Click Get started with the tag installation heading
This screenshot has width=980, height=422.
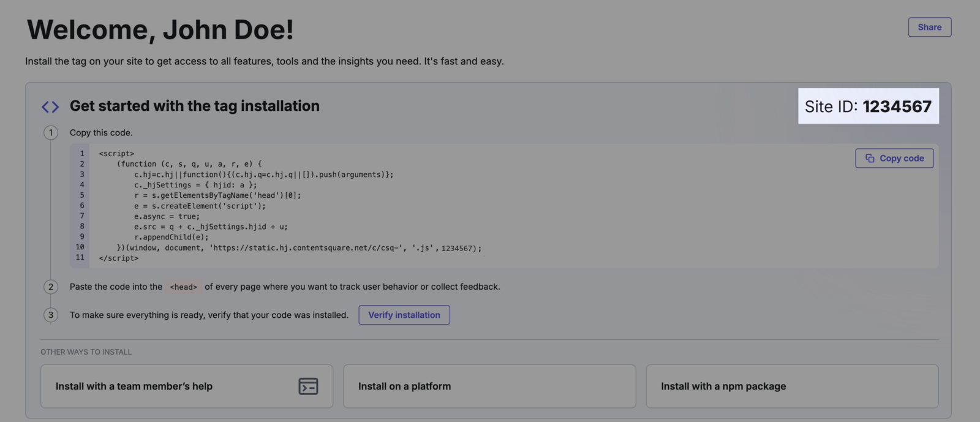[195, 106]
